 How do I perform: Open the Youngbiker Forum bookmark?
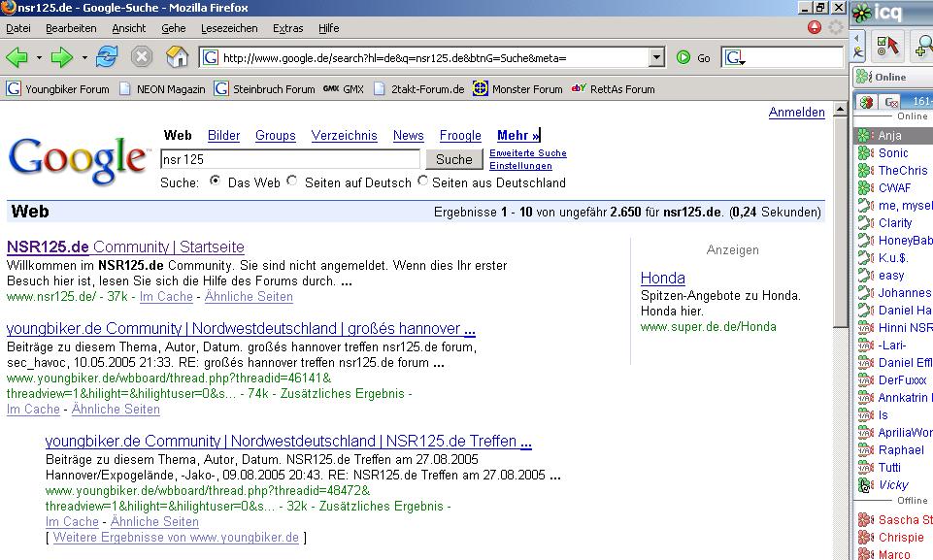(58, 89)
